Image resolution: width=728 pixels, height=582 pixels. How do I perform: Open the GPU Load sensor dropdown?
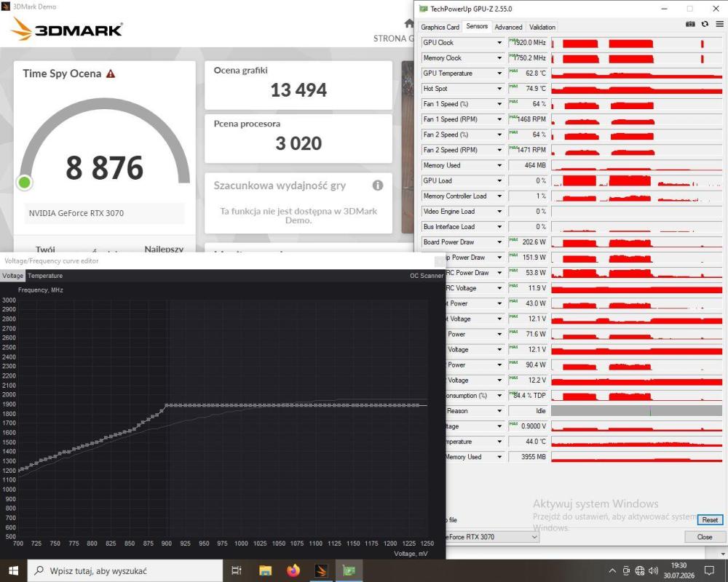click(499, 180)
